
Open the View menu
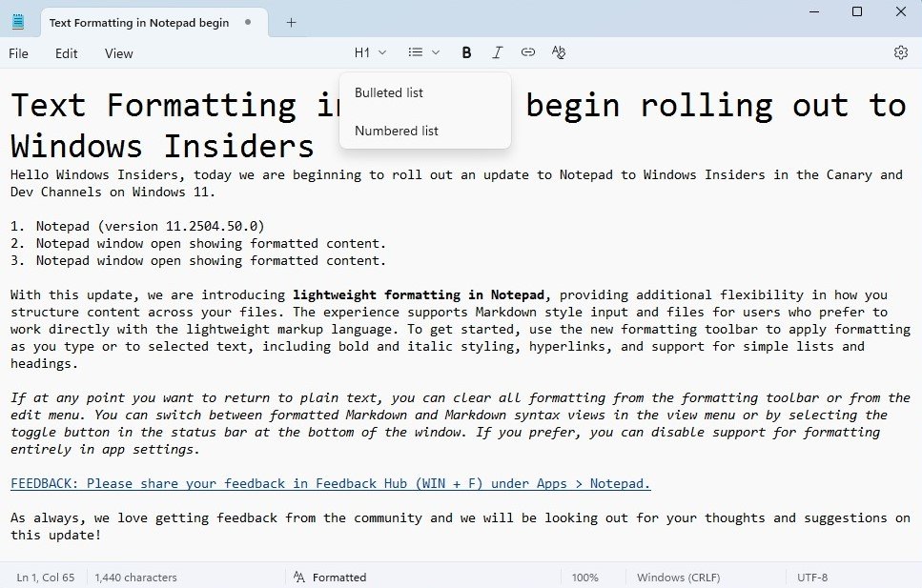119,53
